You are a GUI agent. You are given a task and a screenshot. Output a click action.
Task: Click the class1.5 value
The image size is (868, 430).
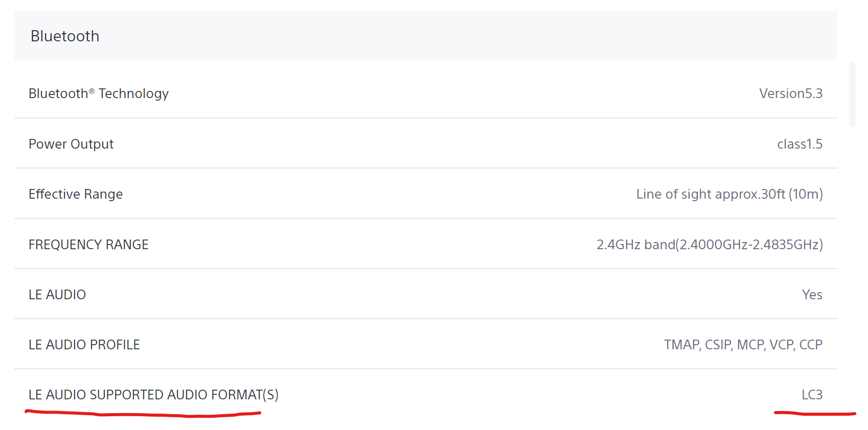(800, 144)
